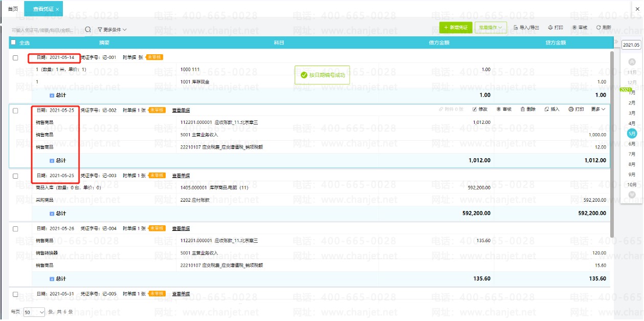Focus the voucher search input field
Image resolution: width=644 pixels, height=321 pixels.
tap(46, 30)
